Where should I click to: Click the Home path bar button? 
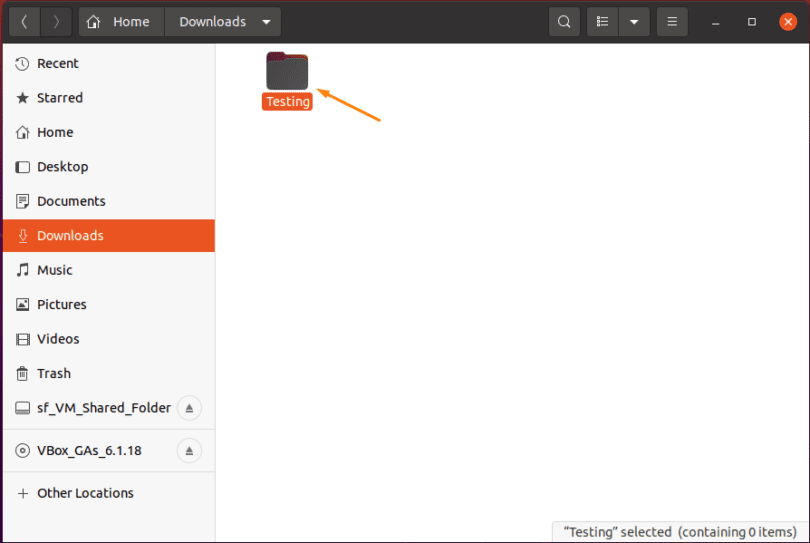tap(121, 22)
